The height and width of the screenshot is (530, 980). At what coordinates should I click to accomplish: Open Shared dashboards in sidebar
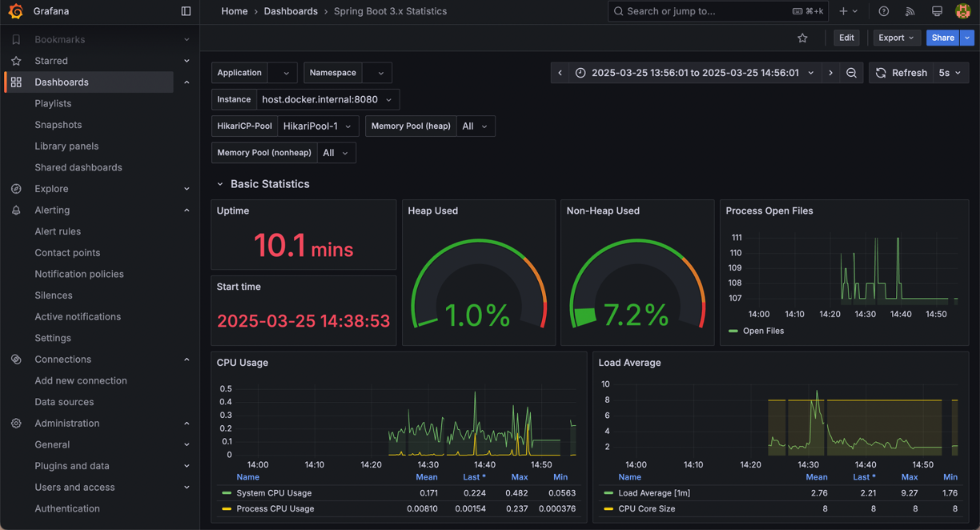tap(78, 167)
